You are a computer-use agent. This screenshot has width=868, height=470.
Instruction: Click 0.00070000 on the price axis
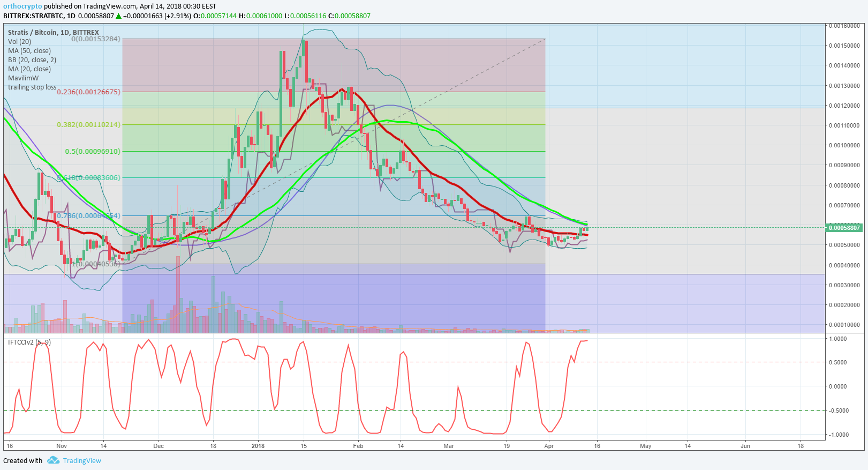(844, 205)
